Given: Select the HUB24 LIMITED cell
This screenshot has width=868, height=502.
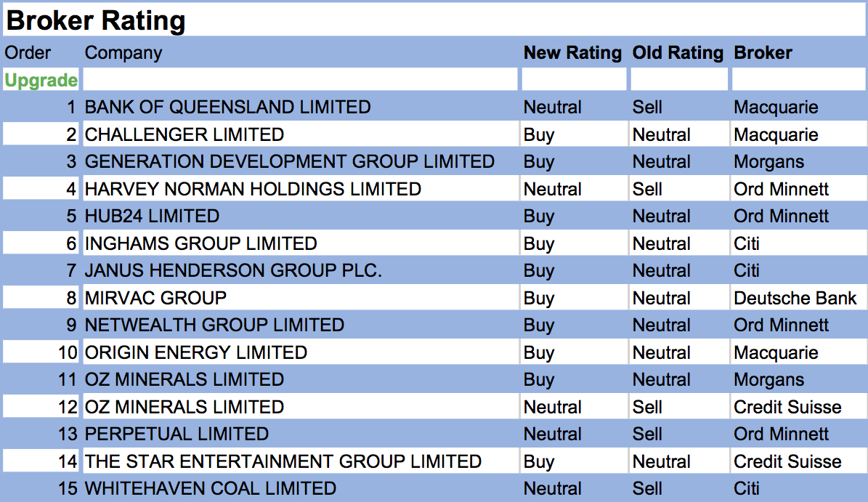Looking at the screenshot, I should click(152, 216).
